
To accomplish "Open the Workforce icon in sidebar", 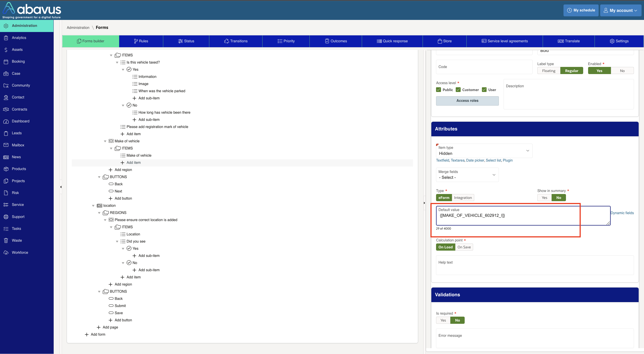I will [x=6, y=253].
